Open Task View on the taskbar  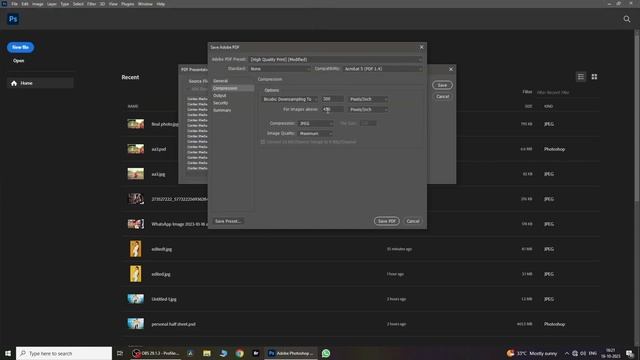tap(120, 353)
